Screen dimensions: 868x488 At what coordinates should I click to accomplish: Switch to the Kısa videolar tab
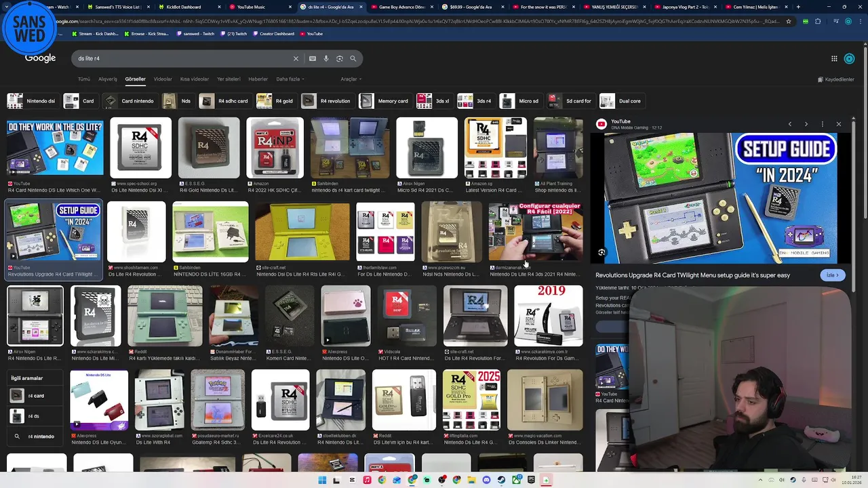point(195,79)
